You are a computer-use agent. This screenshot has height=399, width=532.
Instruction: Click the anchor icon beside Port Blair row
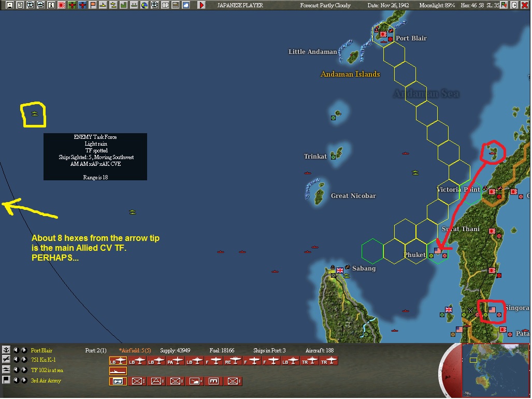tap(6, 350)
